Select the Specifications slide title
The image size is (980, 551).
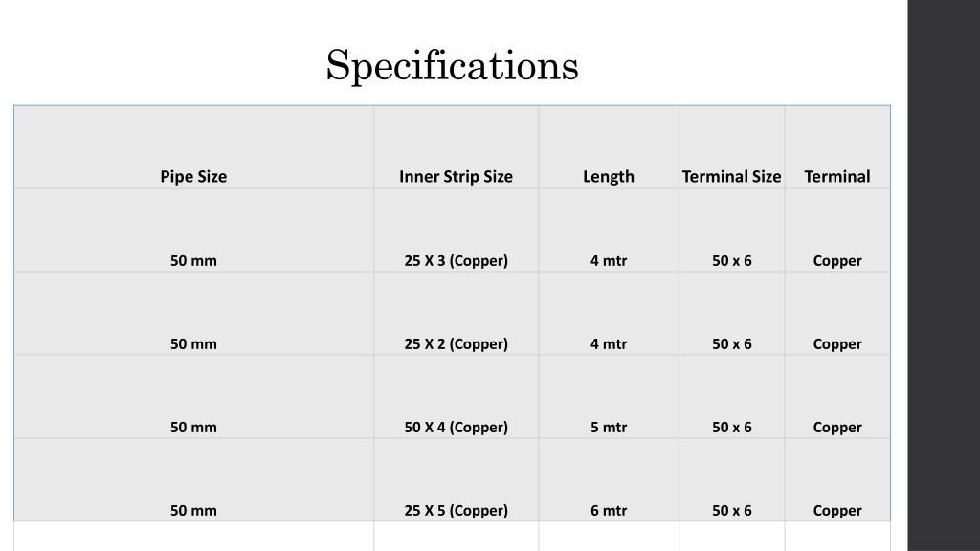pos(452,66)
